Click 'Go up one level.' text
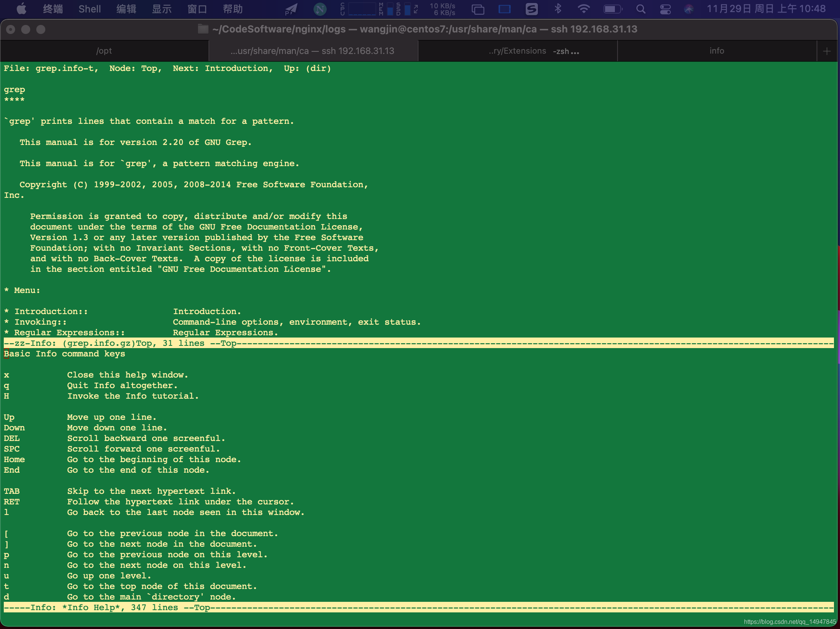 pos(109,576)
